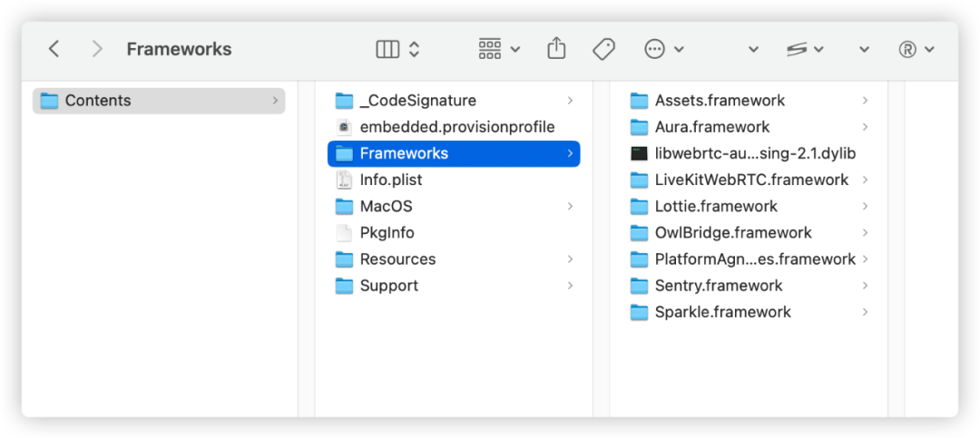Open the Group By grid icon menu
Viewport: 980px width, 438px height.
point(490,50)
